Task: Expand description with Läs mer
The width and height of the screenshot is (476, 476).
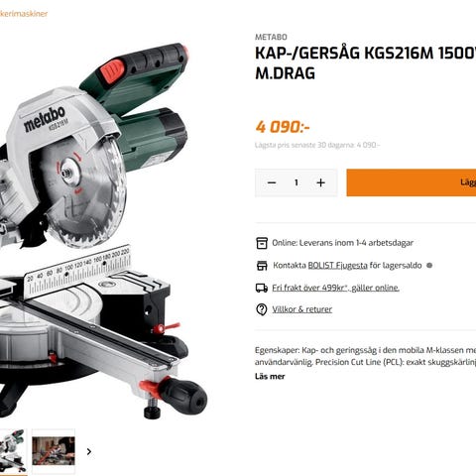Action: (270, 376)
